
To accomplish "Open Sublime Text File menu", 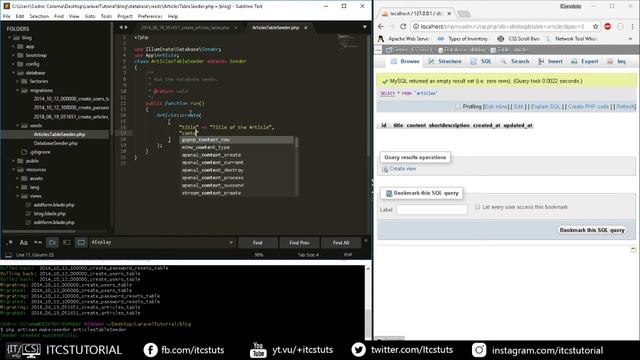I will click(7, 16).
